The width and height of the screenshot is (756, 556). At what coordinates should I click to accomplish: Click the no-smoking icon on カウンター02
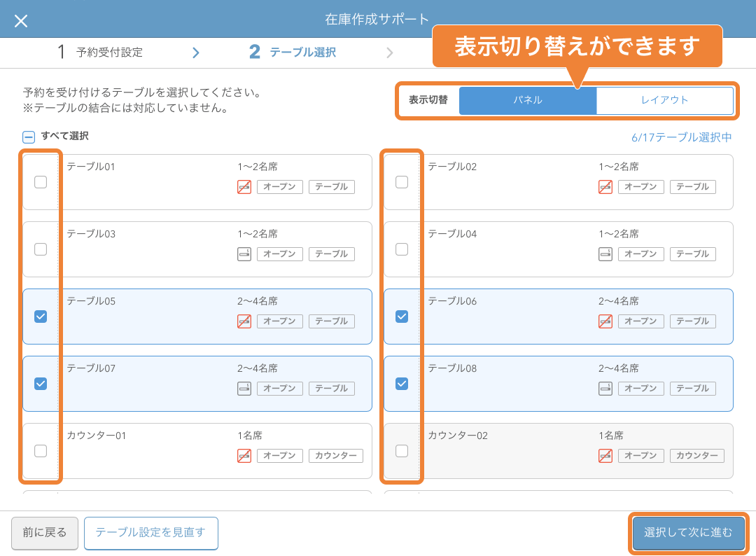605,456
